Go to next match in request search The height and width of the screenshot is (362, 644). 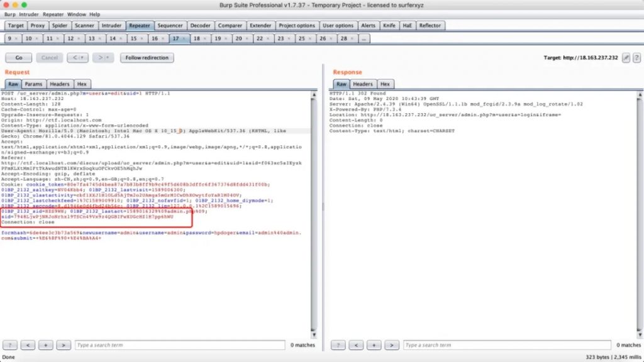64,345
